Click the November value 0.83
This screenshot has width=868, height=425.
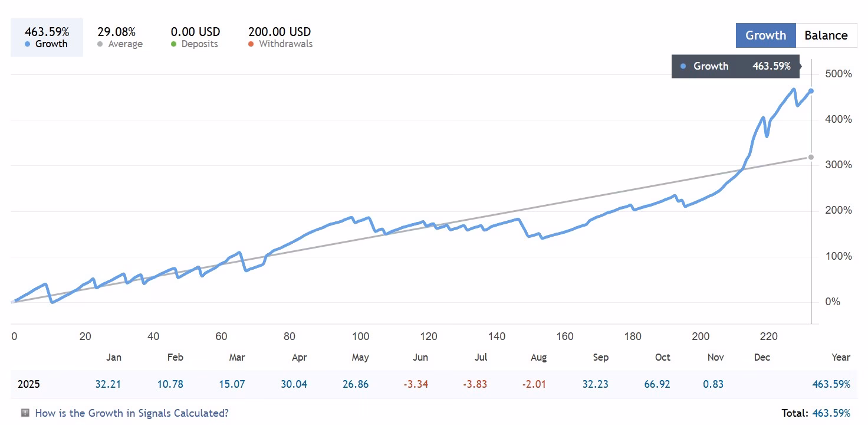[714, 384]
